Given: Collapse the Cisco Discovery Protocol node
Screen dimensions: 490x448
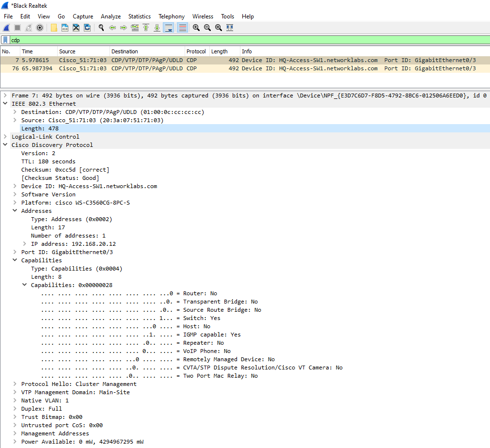Looking at the screenshot, I should [x=5, y=144].
